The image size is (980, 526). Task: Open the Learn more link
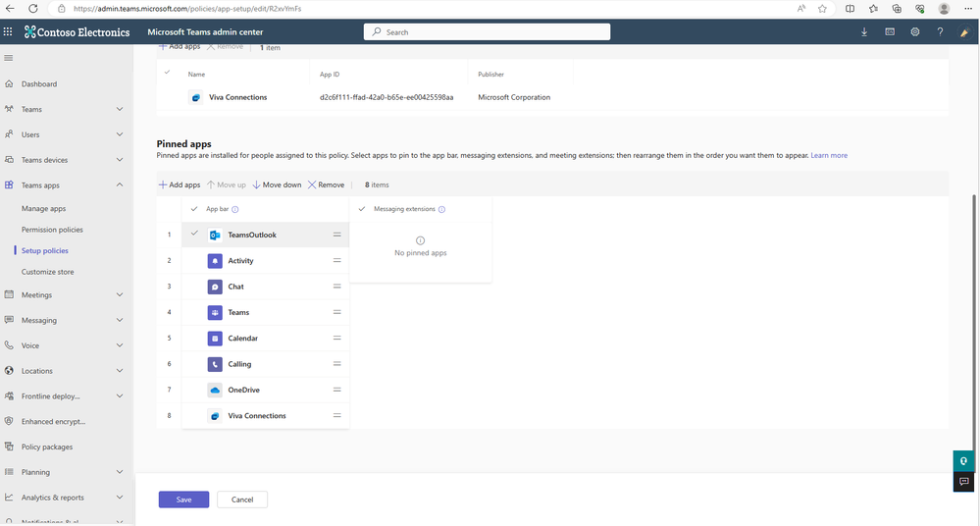829,156
